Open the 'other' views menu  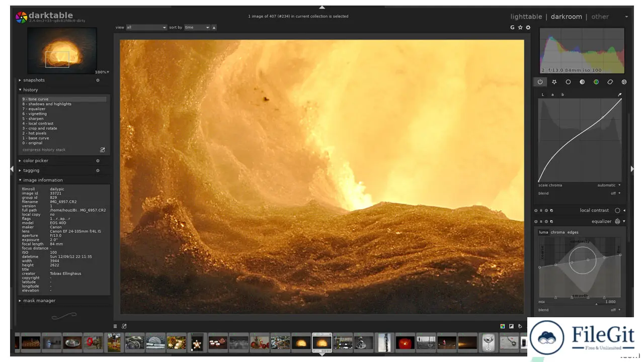point(600,17)
